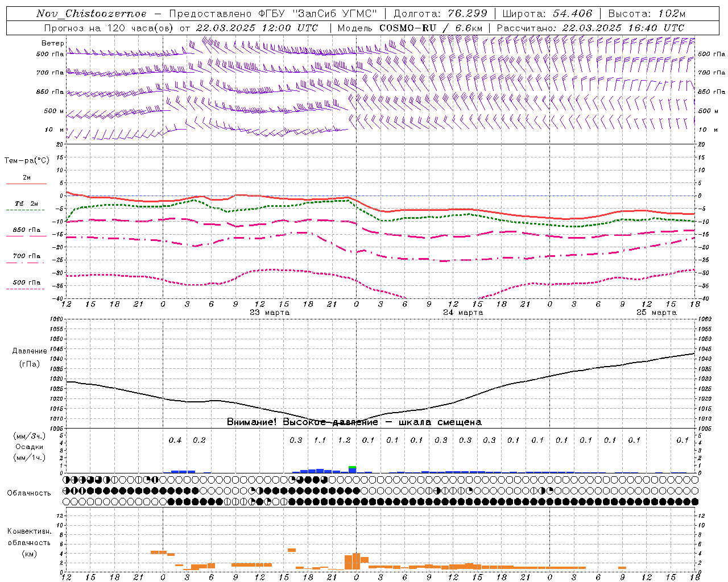Click the model label "Модель COSMO-RU / 6.6км"
The width and height of the screenshot is (728, 582).
tap(410, 28)
